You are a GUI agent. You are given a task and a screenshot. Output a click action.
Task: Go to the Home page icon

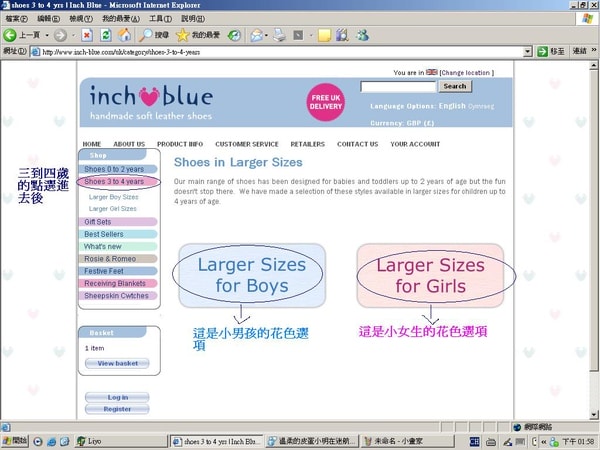pos(124,35)
